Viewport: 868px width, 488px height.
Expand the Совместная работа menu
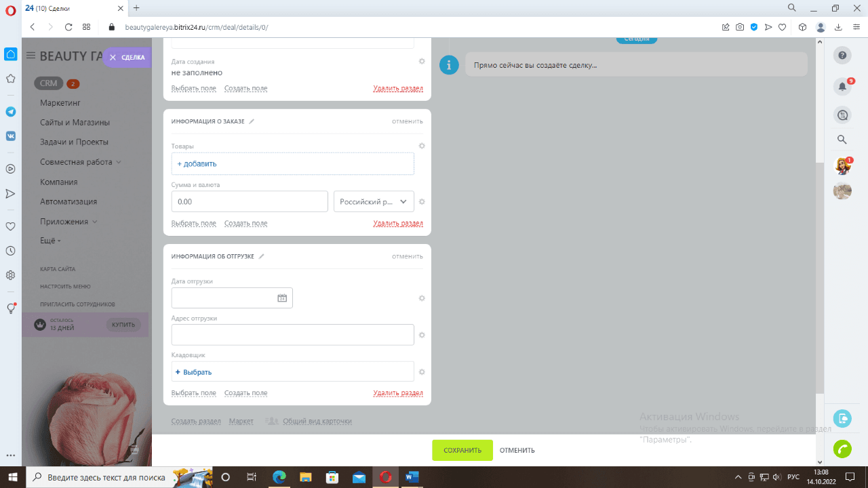(x=80, y=162)
